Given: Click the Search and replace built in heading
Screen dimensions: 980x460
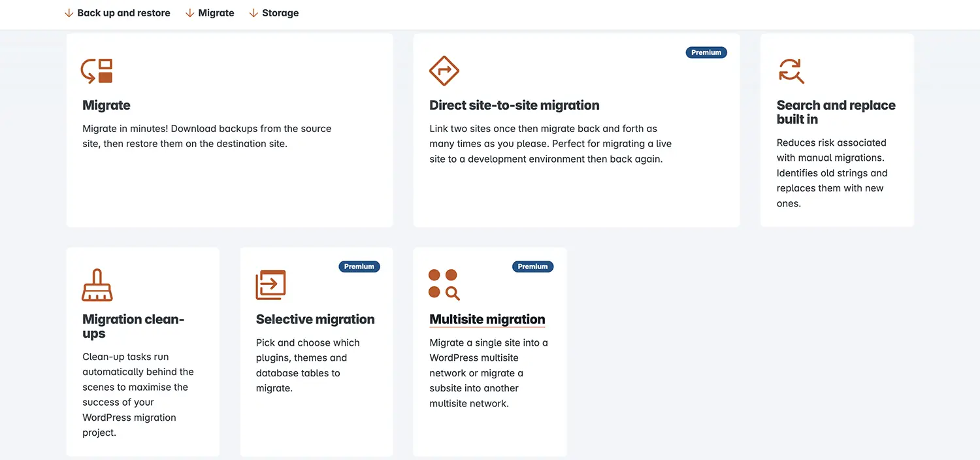Looking at the screenshot, I should (x=836, y=112).
